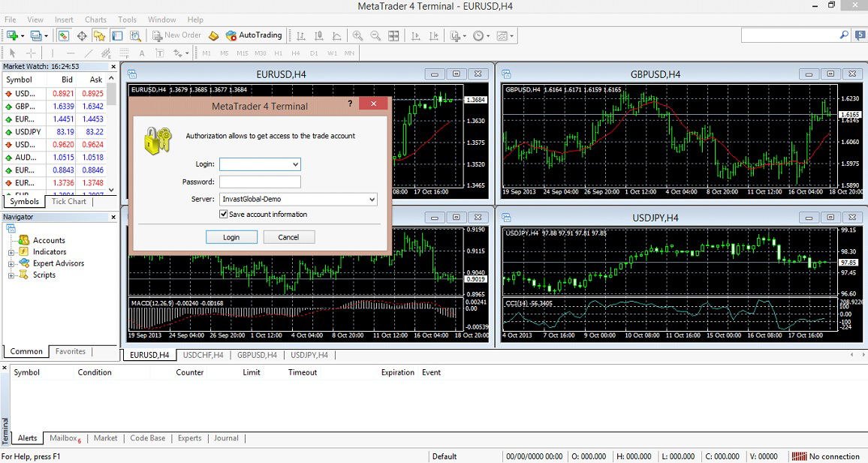Expand the Expert Advisors node in Navigator
This screenshot has height=463, width=868.
pyautogui.click(x=11, y=264)
